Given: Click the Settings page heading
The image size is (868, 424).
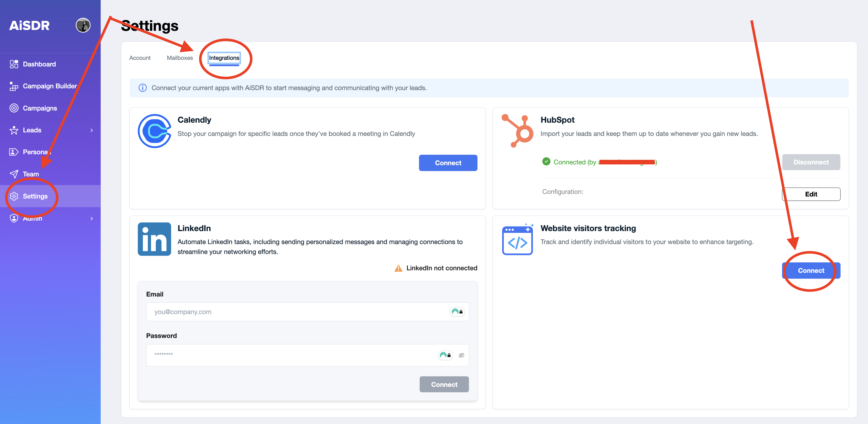Looking at the screenshot, I should tap(149, 26).
